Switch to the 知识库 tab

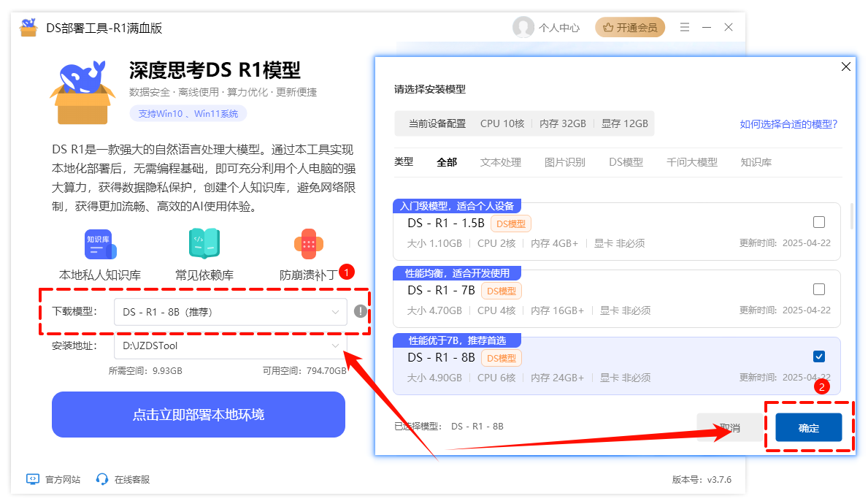tap(756, 162)
